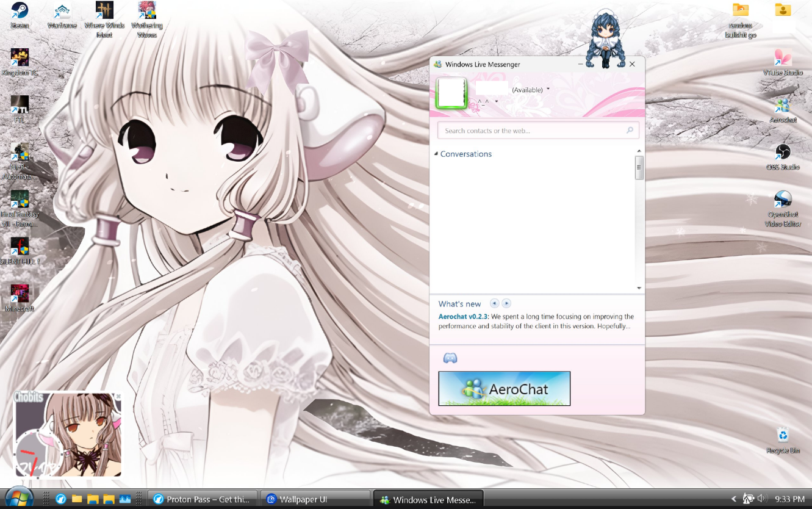Click the Windows Live Messenger taskbar button

[428, 499]
